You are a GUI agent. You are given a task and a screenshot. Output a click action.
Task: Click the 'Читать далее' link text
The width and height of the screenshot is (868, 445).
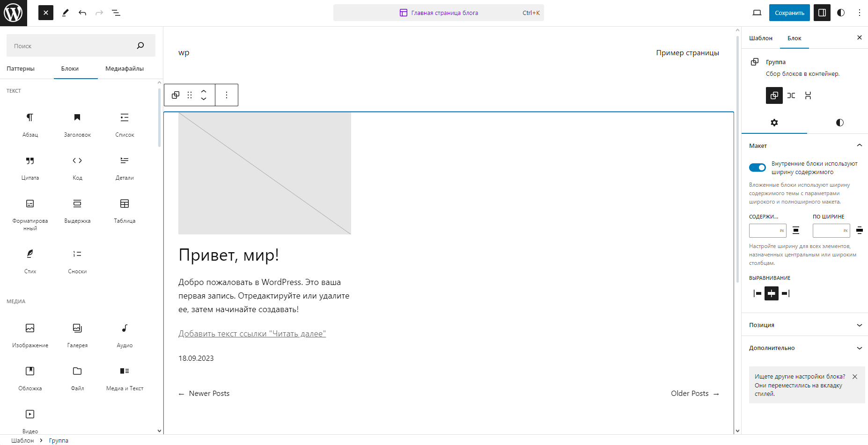coord(252,334)
